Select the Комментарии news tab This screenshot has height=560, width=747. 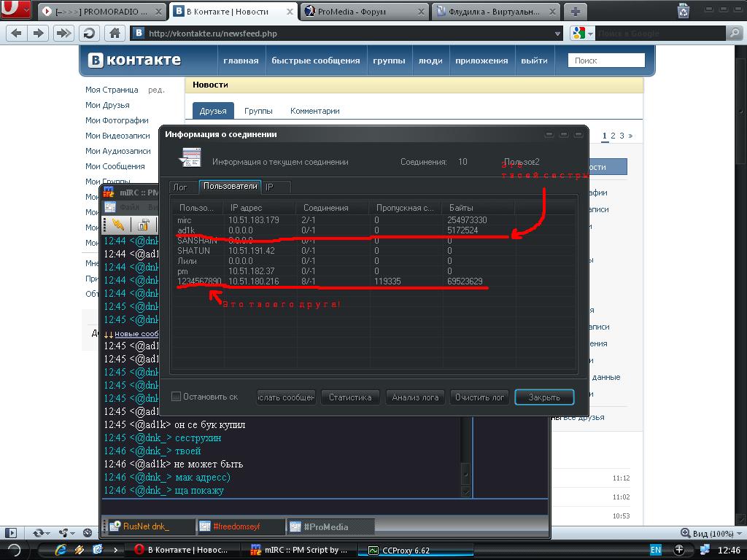click(x=315, y=111)
